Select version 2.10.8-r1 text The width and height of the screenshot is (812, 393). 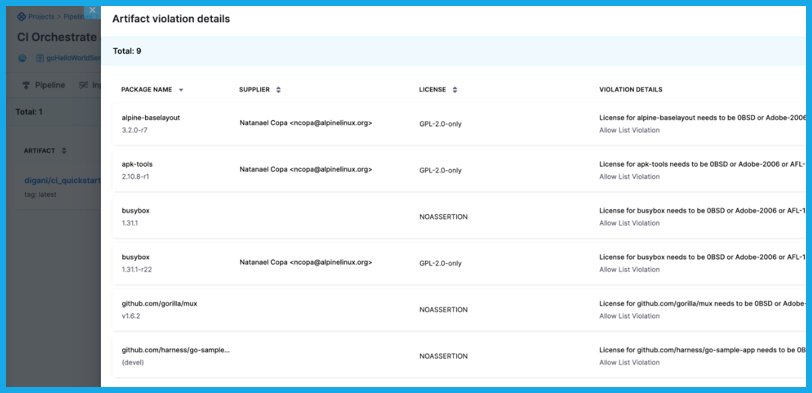coord(136,177)
